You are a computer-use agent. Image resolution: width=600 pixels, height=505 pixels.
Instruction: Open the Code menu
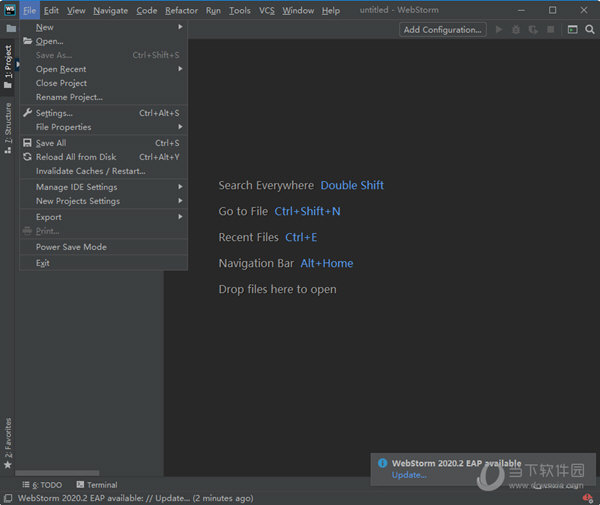[147, 10]
